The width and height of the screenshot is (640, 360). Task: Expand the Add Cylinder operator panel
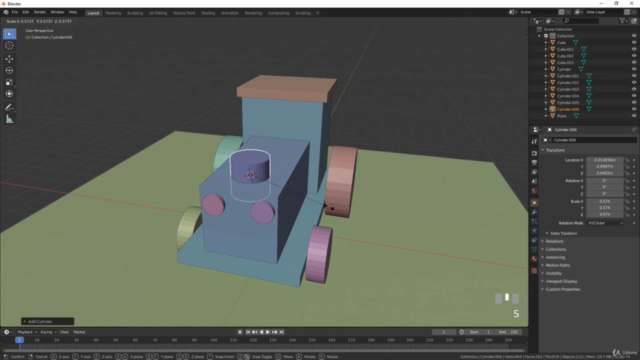tap(47, 322)
